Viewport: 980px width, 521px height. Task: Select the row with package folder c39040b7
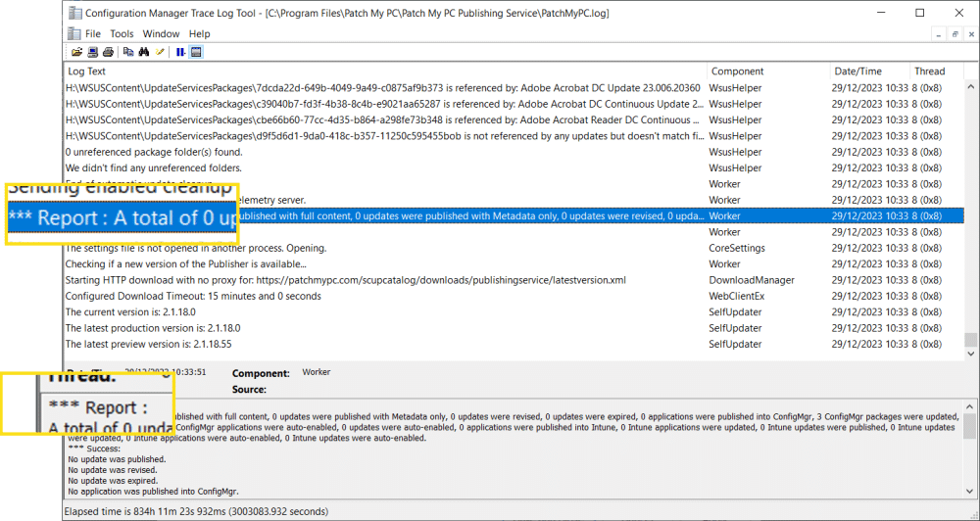coord(514,104)
